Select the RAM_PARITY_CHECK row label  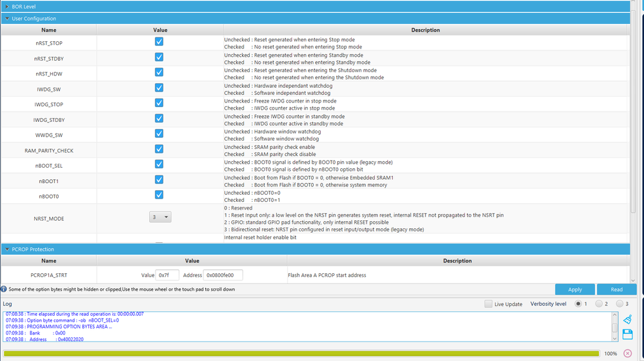(x=49, y=151)
